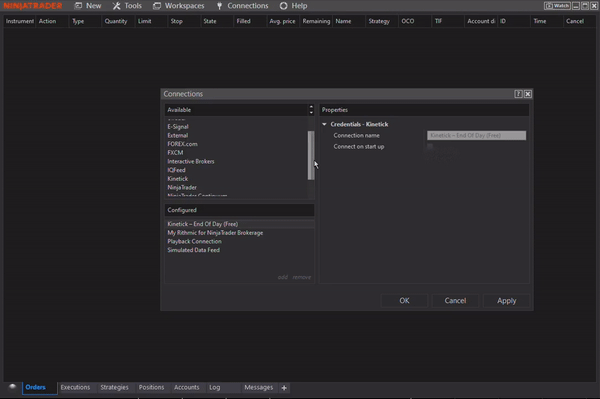Select IQFeed in Available list

(176, 170)
